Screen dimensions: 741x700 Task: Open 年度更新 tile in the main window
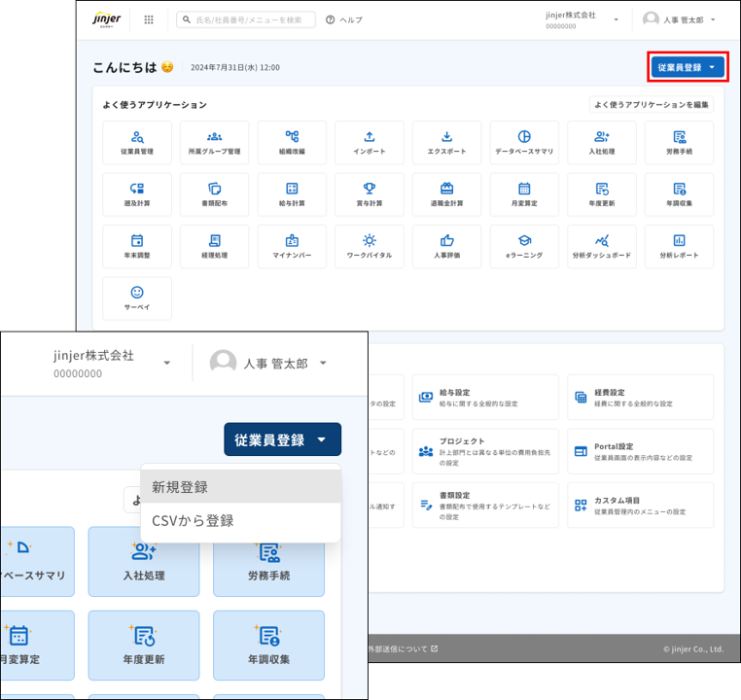pyautogui.click(x=602, y=194)
